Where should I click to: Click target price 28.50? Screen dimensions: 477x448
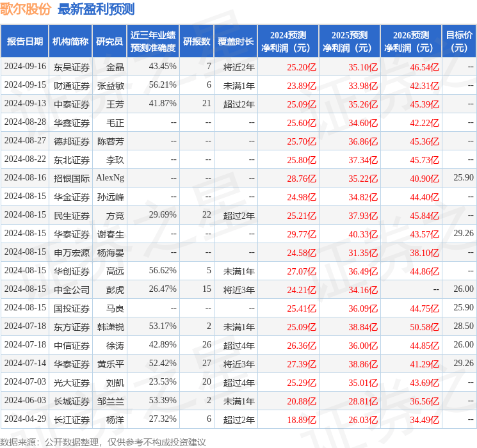[x=464, y=326]
